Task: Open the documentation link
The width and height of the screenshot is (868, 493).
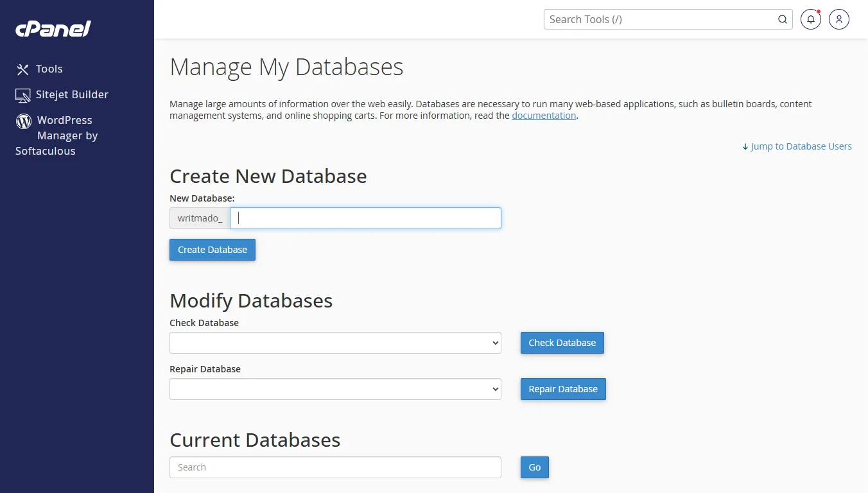Action: 544,116
